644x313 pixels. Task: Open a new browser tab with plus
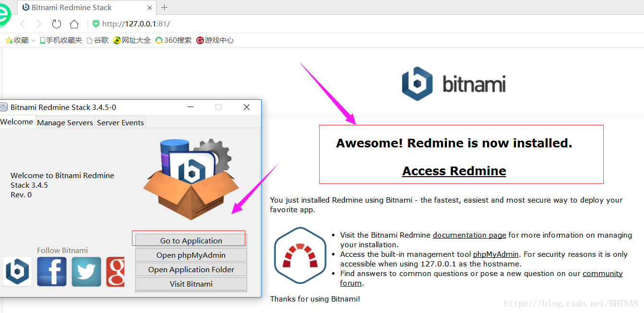[x=165, y=7]
